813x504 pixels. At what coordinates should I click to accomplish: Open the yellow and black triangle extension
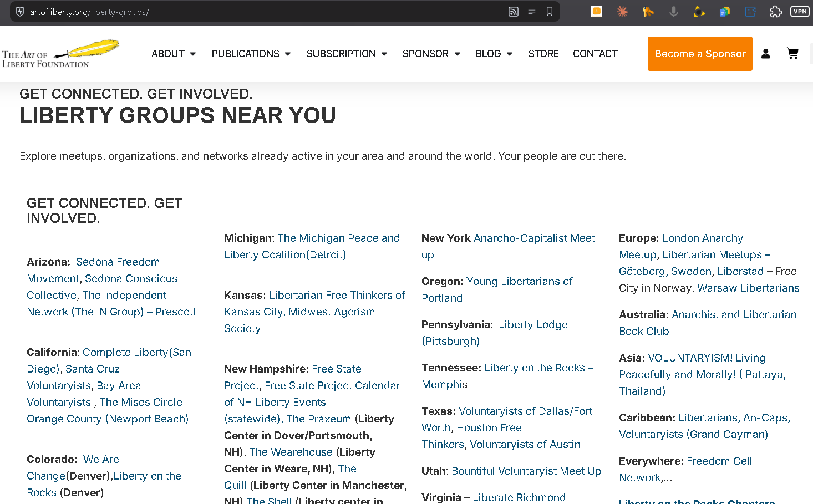tap(699, 11)
